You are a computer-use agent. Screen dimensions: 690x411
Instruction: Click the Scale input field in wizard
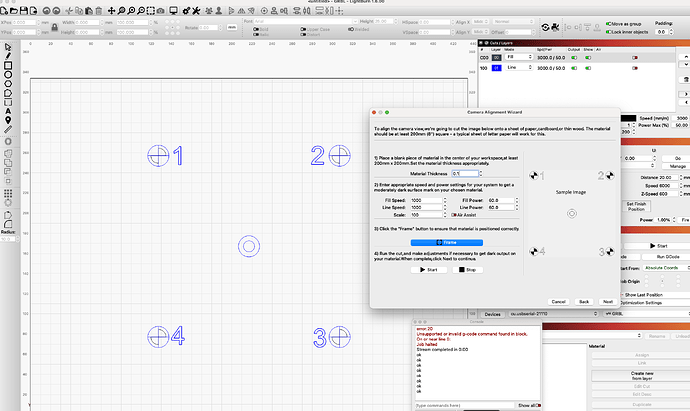pos(426,215)
